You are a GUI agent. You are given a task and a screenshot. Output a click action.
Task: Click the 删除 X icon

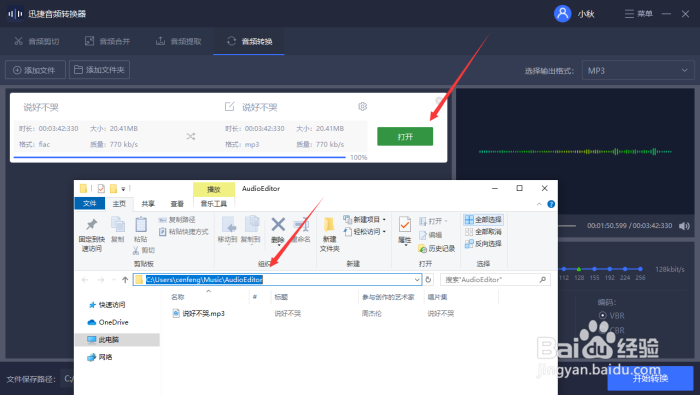278,225
